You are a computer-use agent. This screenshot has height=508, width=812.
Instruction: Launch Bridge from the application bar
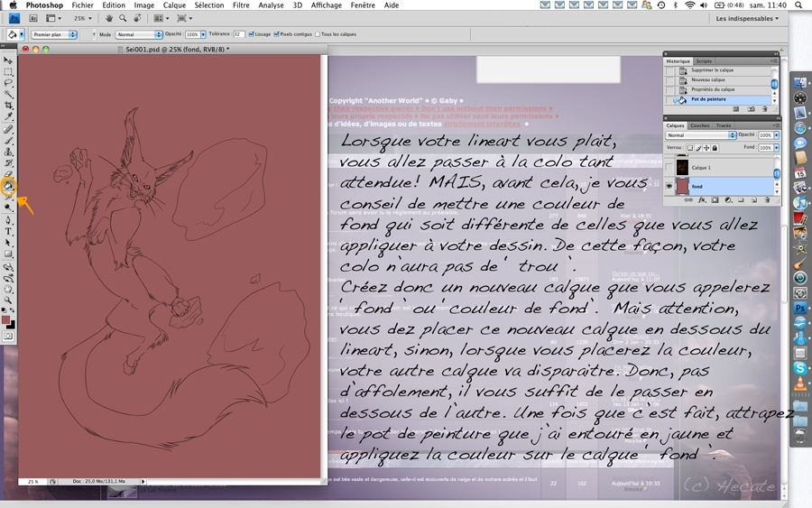[x=33, y=18]
